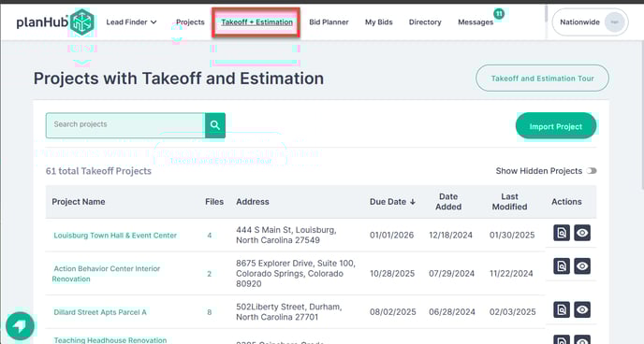Viewport: 644px width, 344px height.
Task: Click the page vertical scrollbar
Action: click(x=546, y=13)
